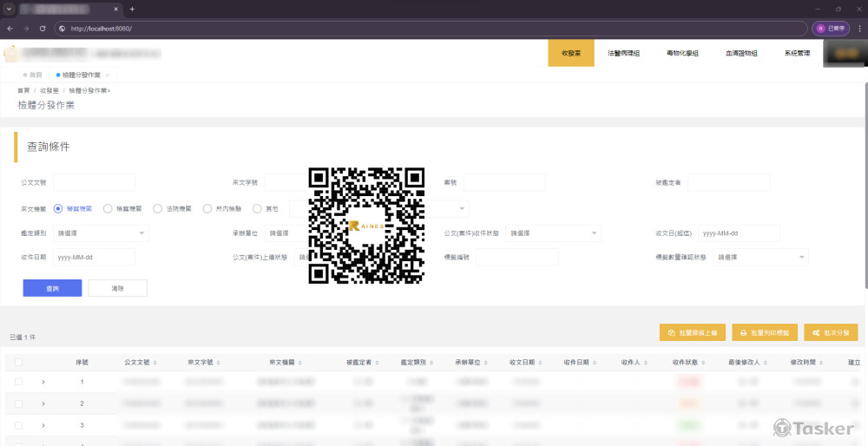The height and width of the screenshot is (446, 868).
Task: Click the 批次分發 share button
Action: [x=831, y=332]
